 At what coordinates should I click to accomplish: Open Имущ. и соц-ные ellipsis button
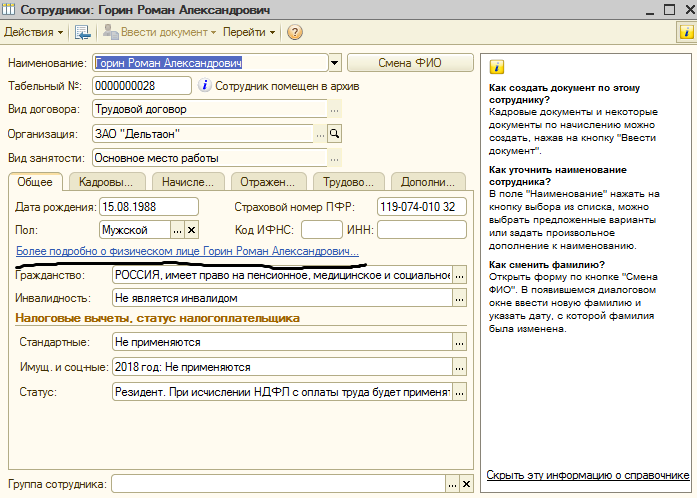pos(459,367)
